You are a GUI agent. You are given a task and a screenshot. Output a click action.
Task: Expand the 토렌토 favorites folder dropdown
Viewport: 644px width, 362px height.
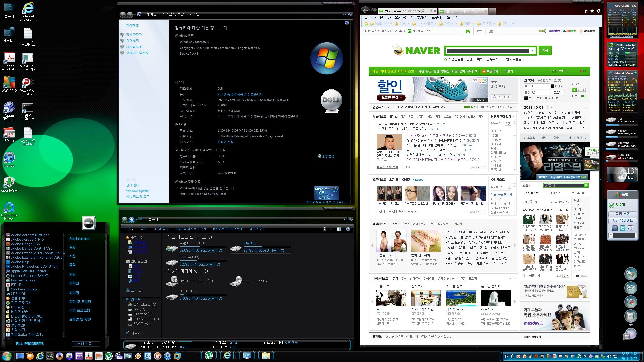click(494, 24)
